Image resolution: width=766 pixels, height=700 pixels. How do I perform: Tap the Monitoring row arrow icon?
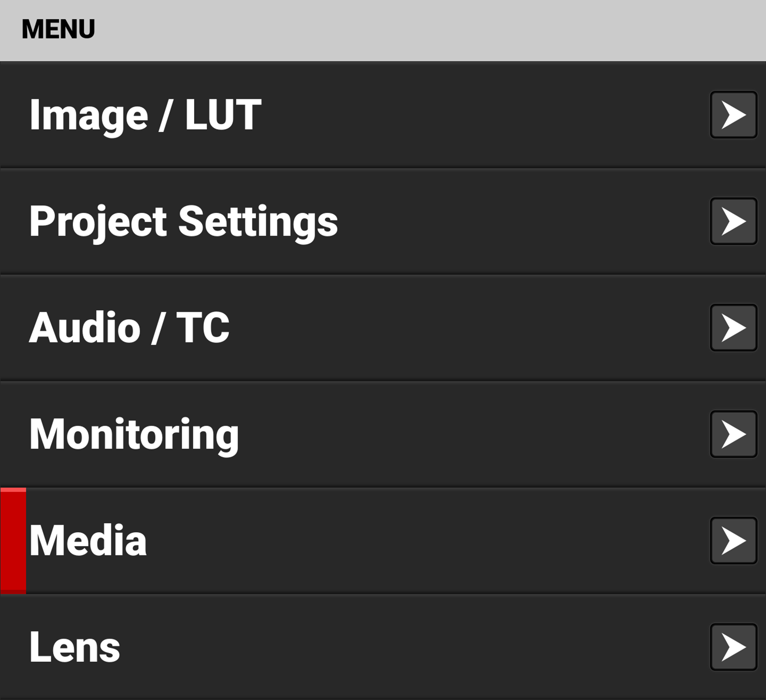coord(733,434)
